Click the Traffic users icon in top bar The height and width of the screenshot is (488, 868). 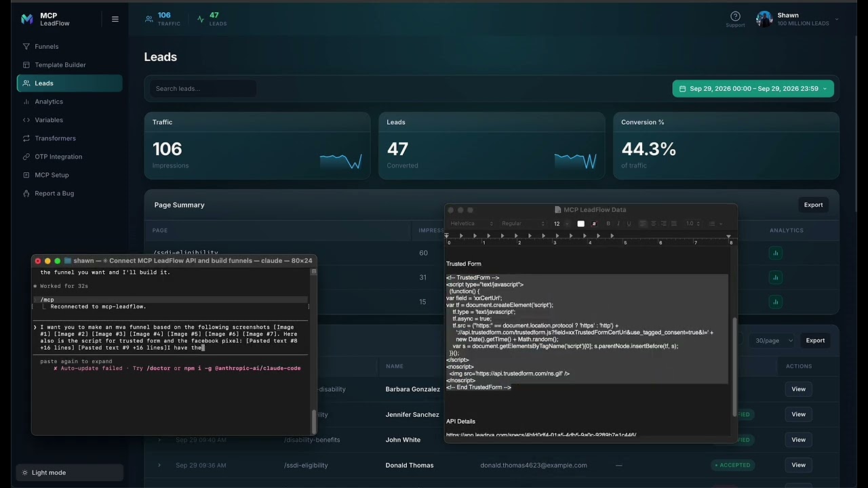(x=149, y=19)
